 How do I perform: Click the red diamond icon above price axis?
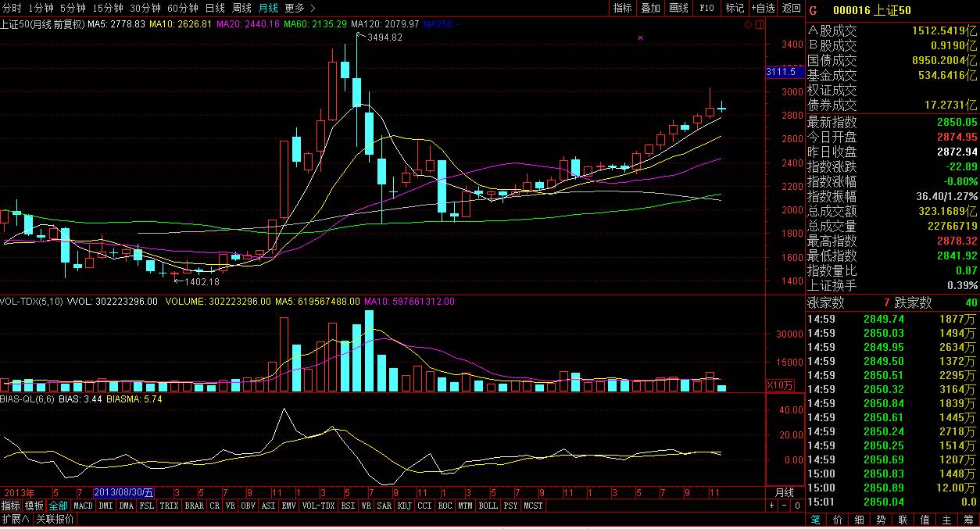[x=748, y=25]
